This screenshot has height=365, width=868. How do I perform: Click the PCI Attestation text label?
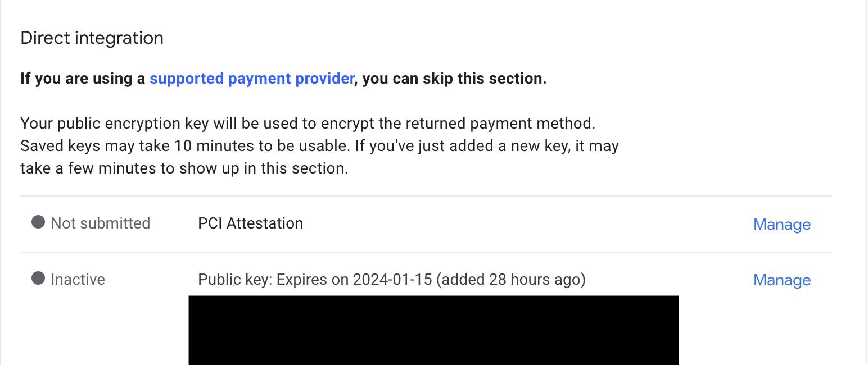click(x=250, y=223)
